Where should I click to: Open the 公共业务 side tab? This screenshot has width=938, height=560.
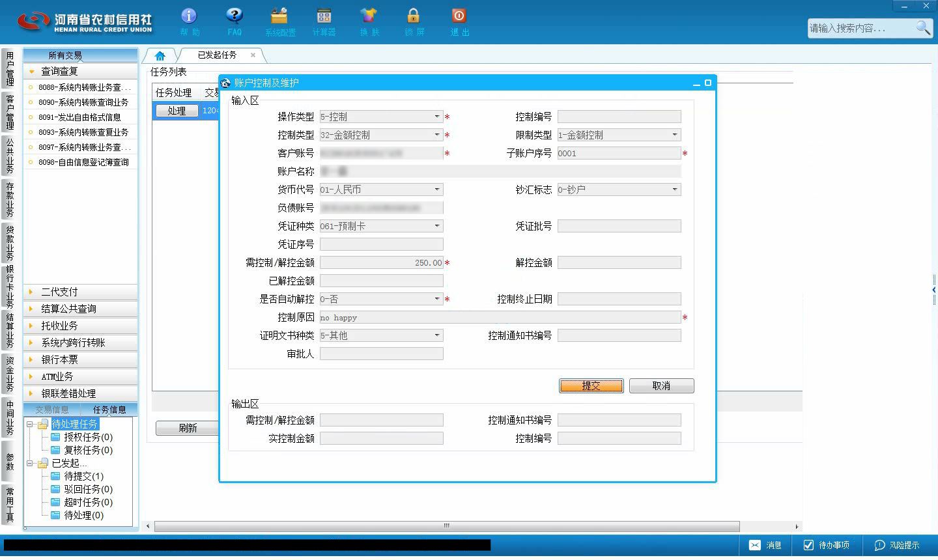pyautogui.click(x=10, y=156)
